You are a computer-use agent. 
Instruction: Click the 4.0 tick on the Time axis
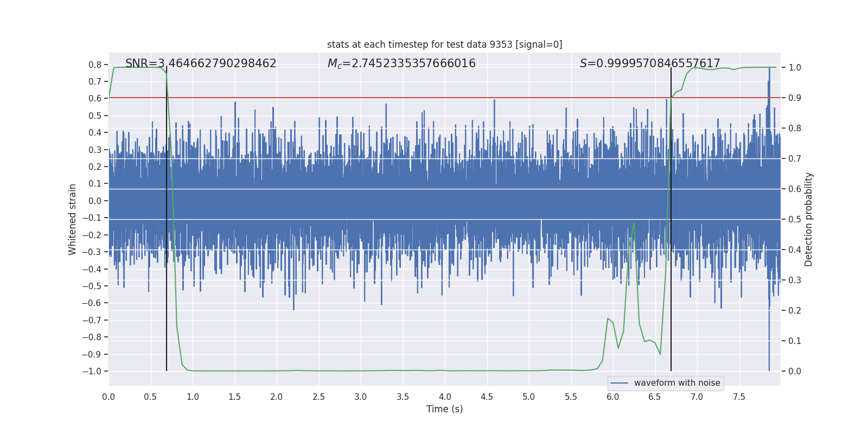pos(445,397)
